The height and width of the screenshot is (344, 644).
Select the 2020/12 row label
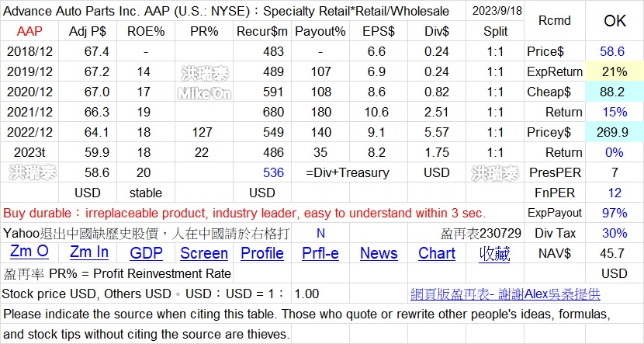pos(29,92)
